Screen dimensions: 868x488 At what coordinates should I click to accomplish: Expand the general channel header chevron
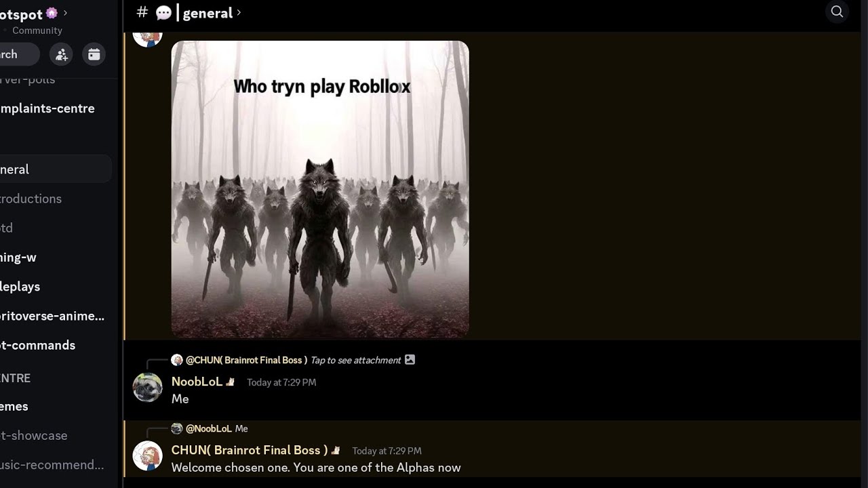tap(239, 13)
